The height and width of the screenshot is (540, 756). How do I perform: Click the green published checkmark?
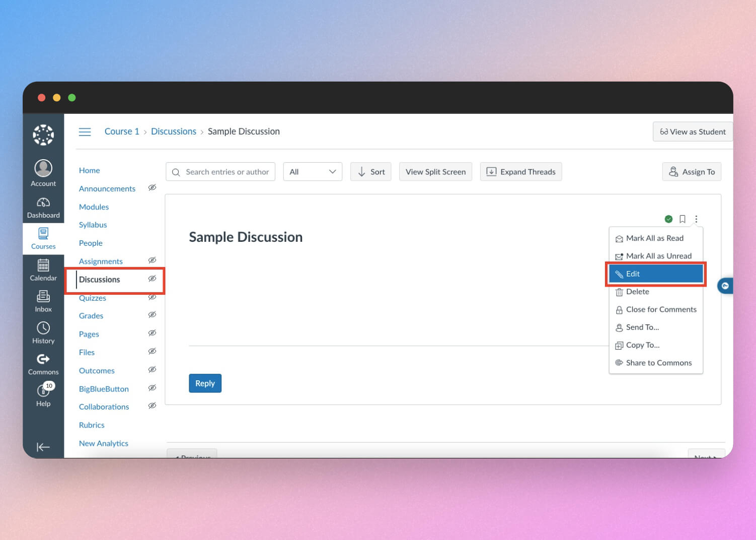668,219
